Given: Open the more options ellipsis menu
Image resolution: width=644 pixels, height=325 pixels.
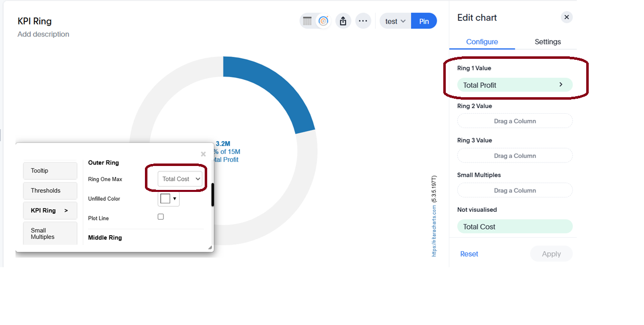Looking at the screenshot, I should tap(363, 21).
